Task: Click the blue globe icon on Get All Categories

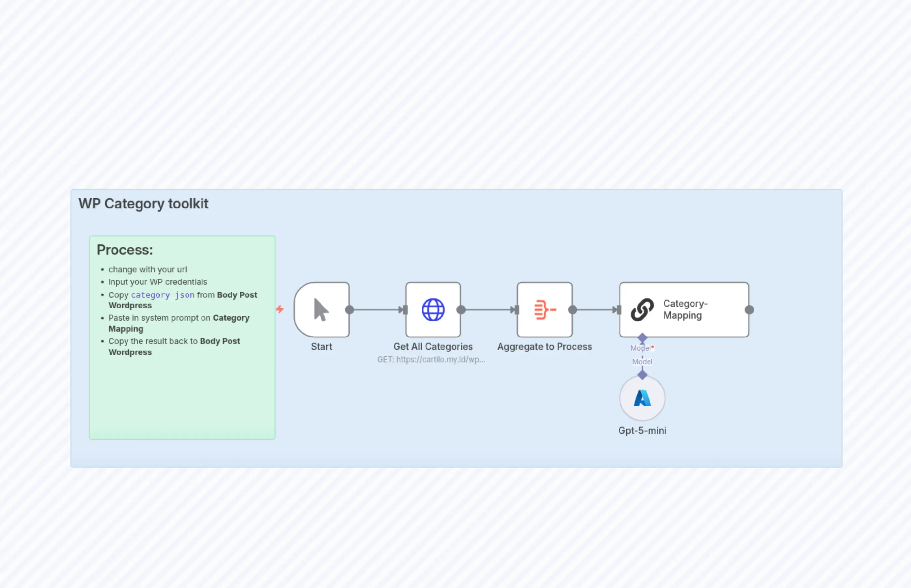Action: point(433,309)
